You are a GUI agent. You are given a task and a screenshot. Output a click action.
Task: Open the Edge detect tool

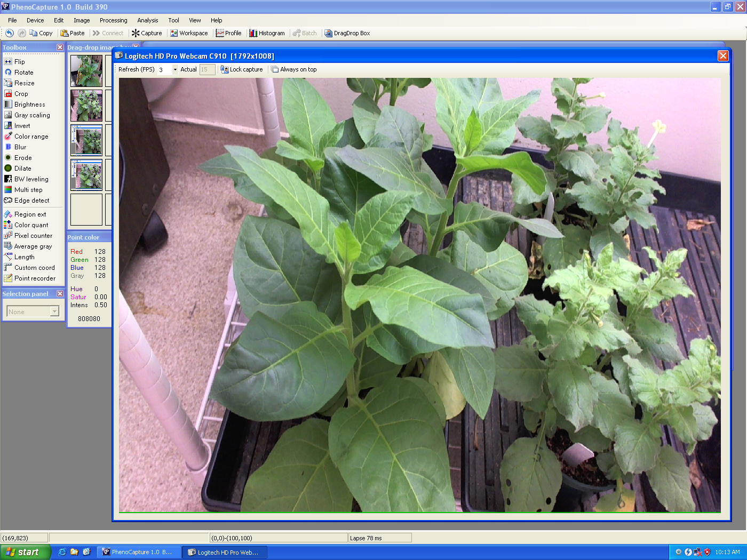pos(31,201)
